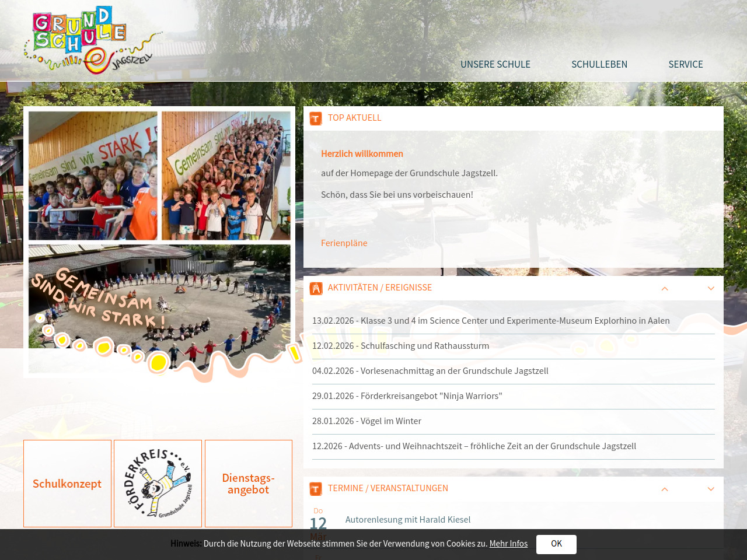Open the Schulkonzept tile
This screenshot has width=747, height=560.
[x=67, y=484]
